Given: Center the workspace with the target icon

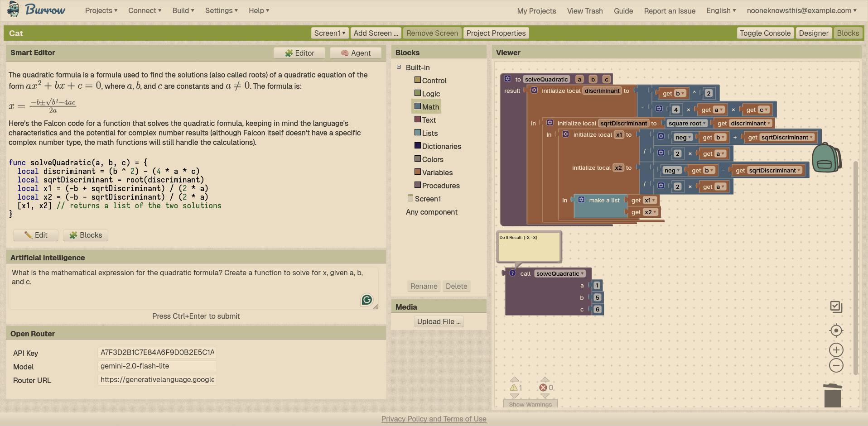Looking at the screenshot, I should 836,330.
